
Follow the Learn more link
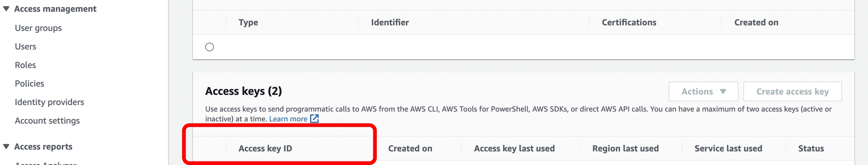(288, 119)
